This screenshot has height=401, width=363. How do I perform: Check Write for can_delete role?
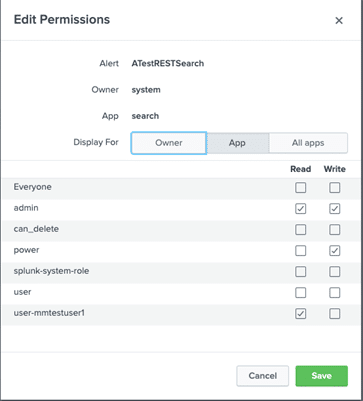pos(335,230)
